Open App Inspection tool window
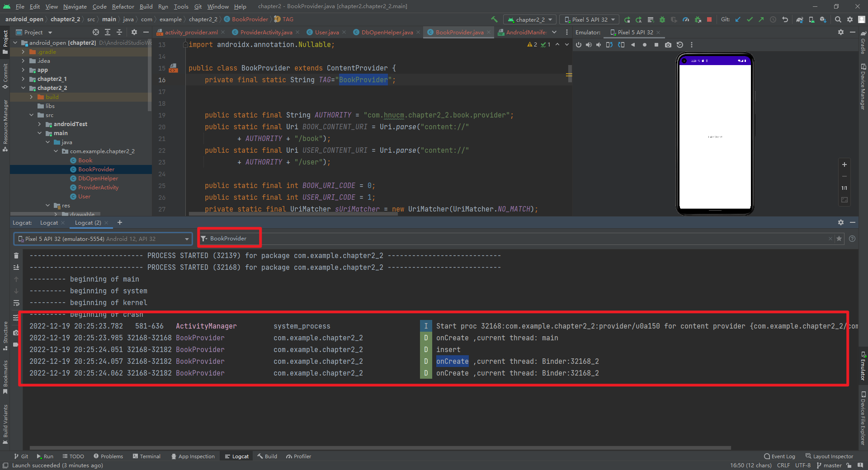The width and height of the screenshot is (868, 470). pos(193,456)
